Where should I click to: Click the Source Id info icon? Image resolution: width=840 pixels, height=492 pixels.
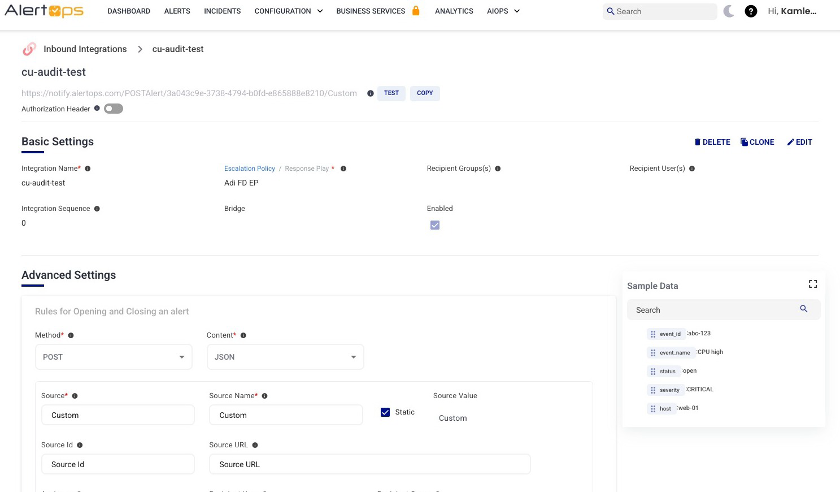coord(80,445)
